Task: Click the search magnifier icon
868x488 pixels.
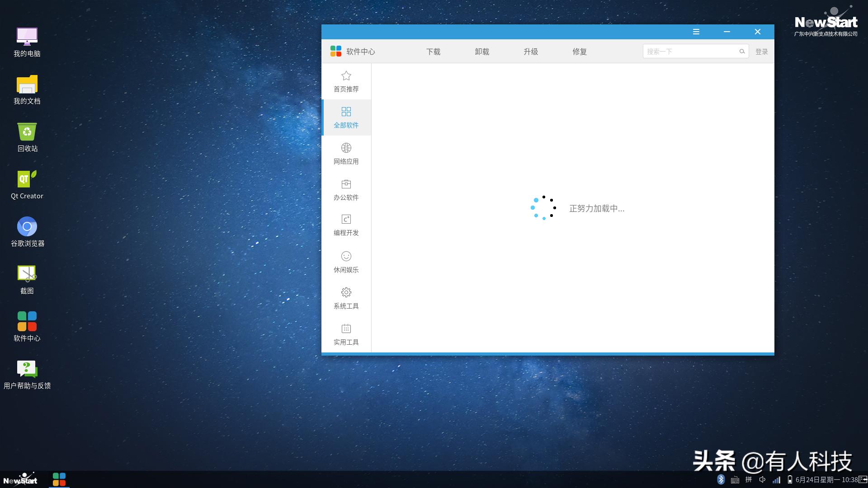Action: [x=742, y=51]
